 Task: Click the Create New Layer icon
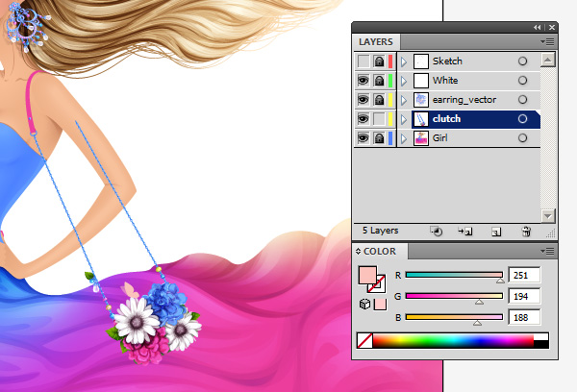tap(496, 232)
